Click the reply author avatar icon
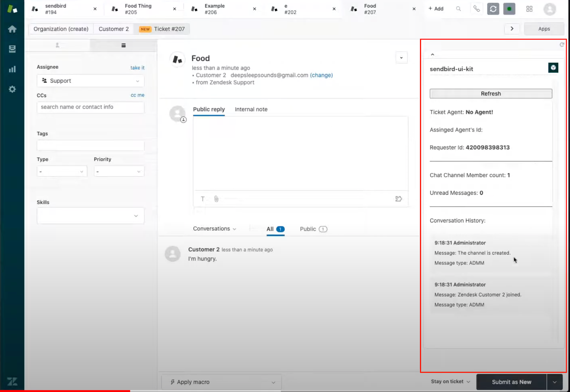The width and height of the screenshot is (570, 392). coord(177,114)
